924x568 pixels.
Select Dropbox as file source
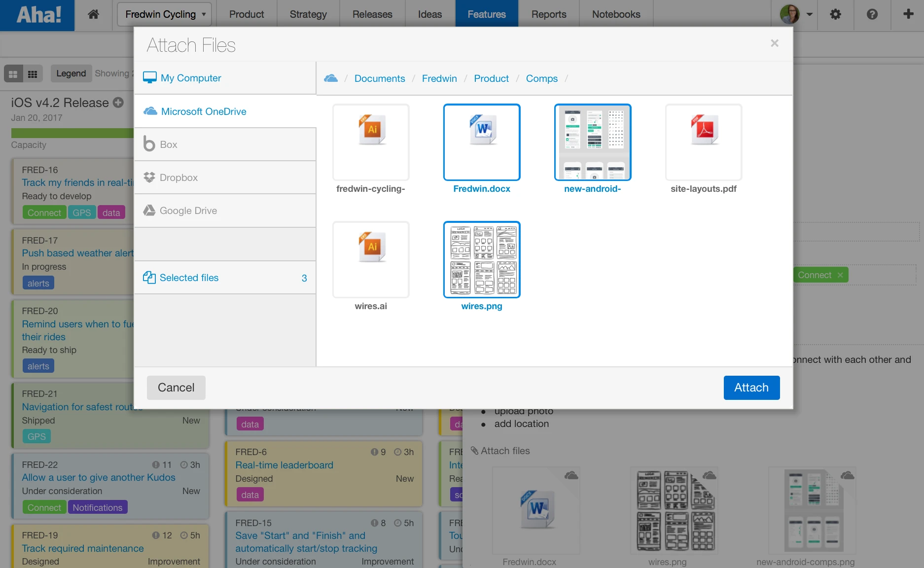coord(225,177)
